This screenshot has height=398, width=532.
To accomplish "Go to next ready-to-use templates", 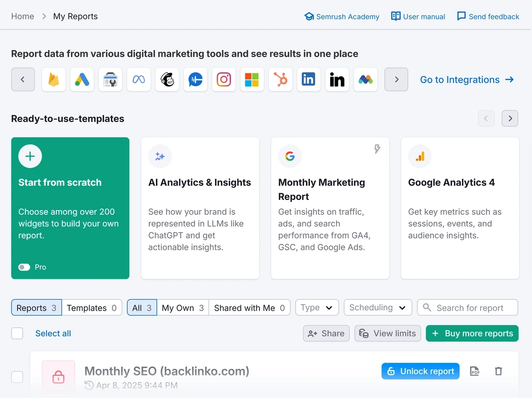I will pyautogui.click(x=510, y=118).
